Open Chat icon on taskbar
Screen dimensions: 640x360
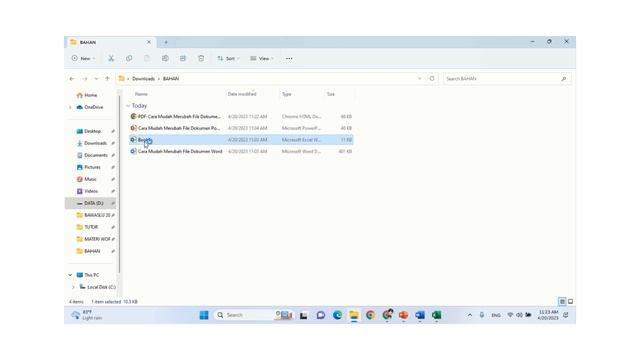[320, 315]
